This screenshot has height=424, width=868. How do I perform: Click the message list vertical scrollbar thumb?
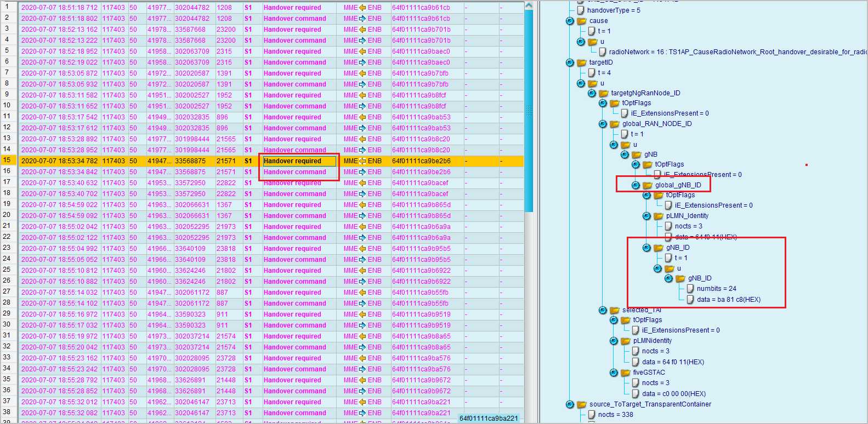[529, 110]
